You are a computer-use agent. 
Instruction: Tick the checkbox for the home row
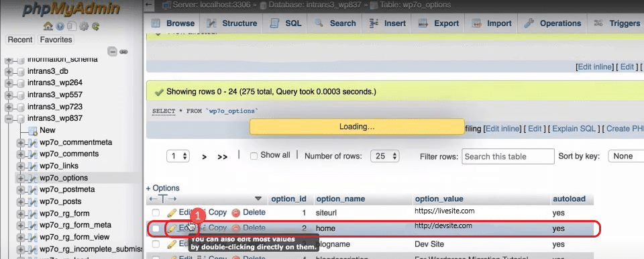tap(156, 228)
